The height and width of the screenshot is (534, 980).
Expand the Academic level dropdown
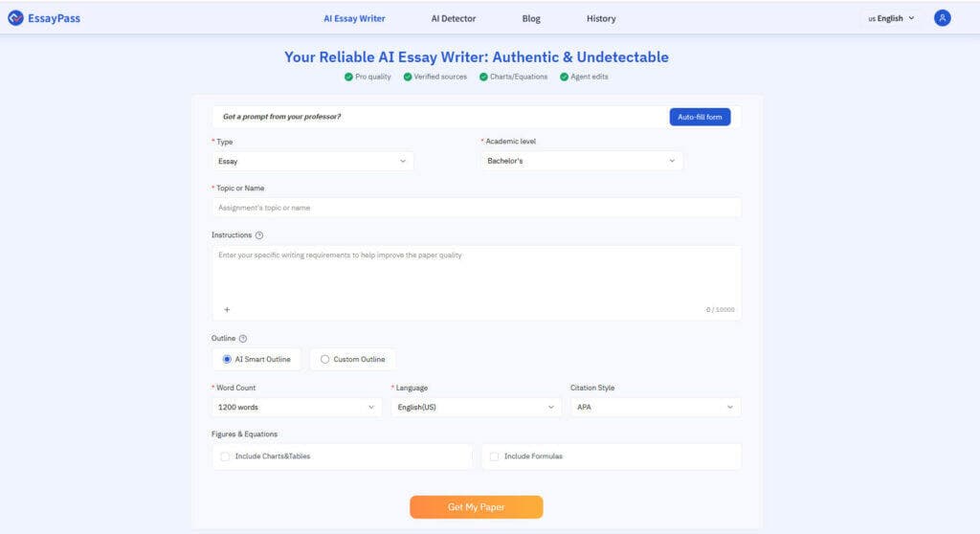tap(582, 161)
